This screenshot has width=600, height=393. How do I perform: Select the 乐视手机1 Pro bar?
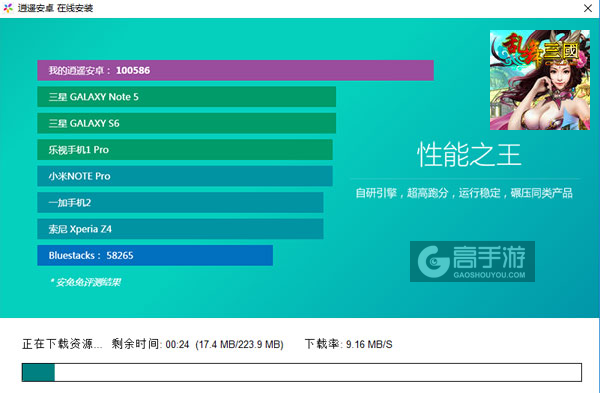(185, 150)
